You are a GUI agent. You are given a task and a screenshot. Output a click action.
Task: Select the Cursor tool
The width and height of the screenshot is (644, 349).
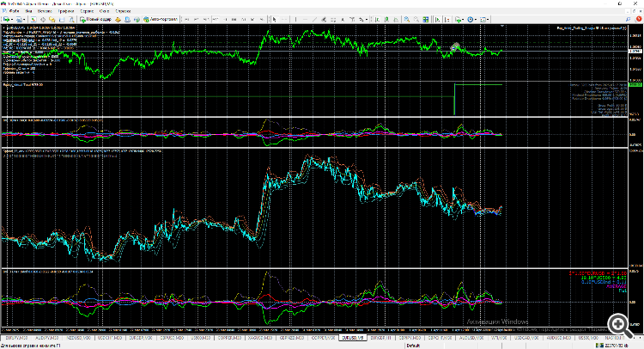tap(275, 19)
